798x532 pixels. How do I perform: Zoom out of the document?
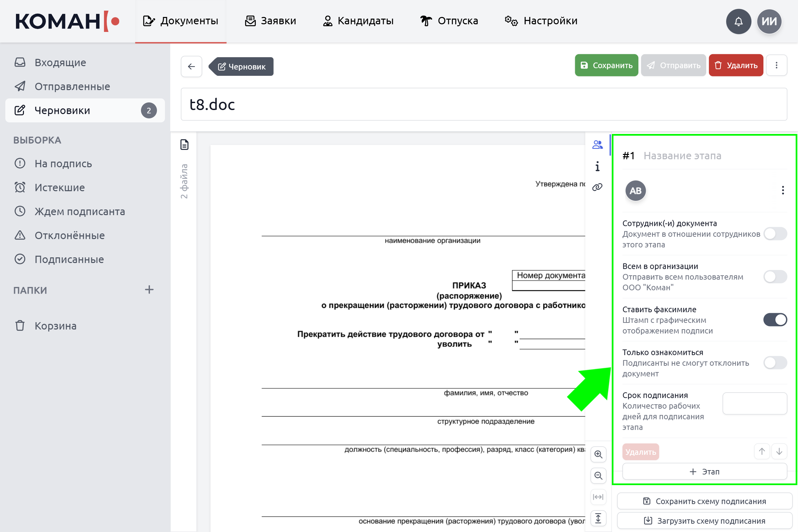tap(598, 476)
